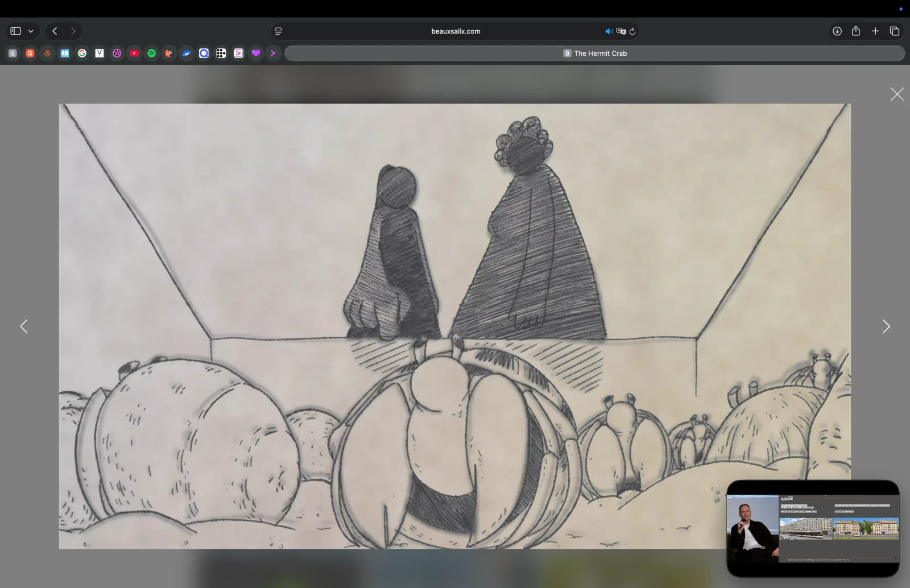Open the page reader menu icon
Screen dimensions: 910x588
[278, 31]
